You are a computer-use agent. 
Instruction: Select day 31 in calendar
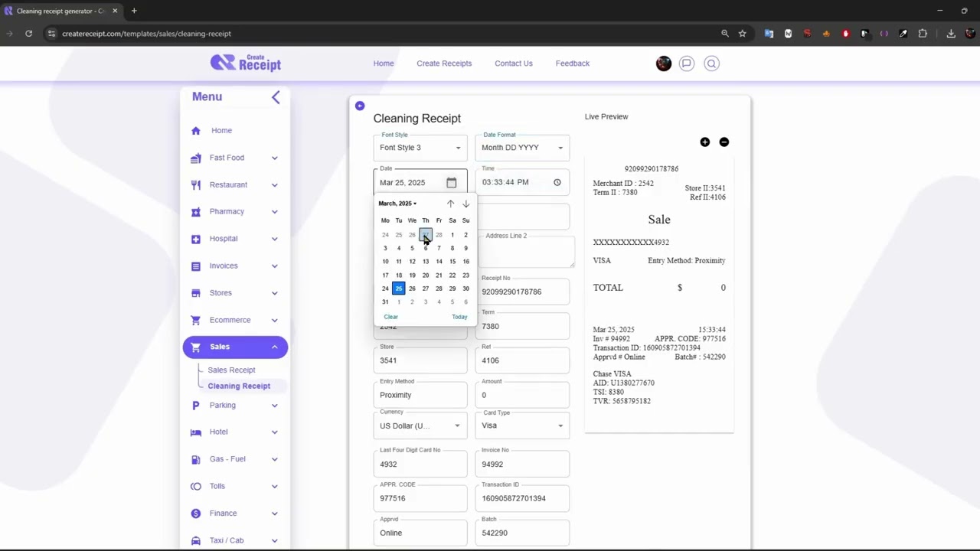[x=385, y=302]
